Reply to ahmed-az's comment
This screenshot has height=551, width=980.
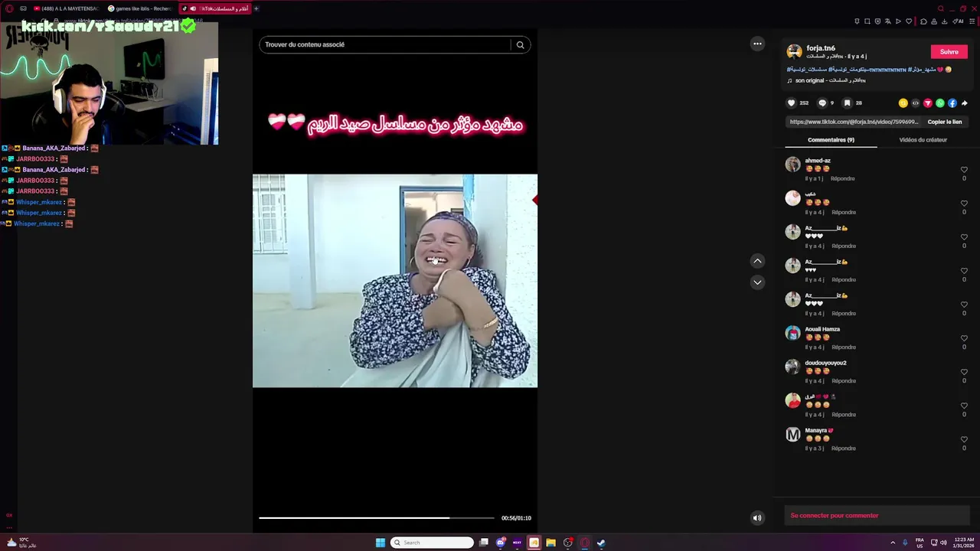pos(842,178)
